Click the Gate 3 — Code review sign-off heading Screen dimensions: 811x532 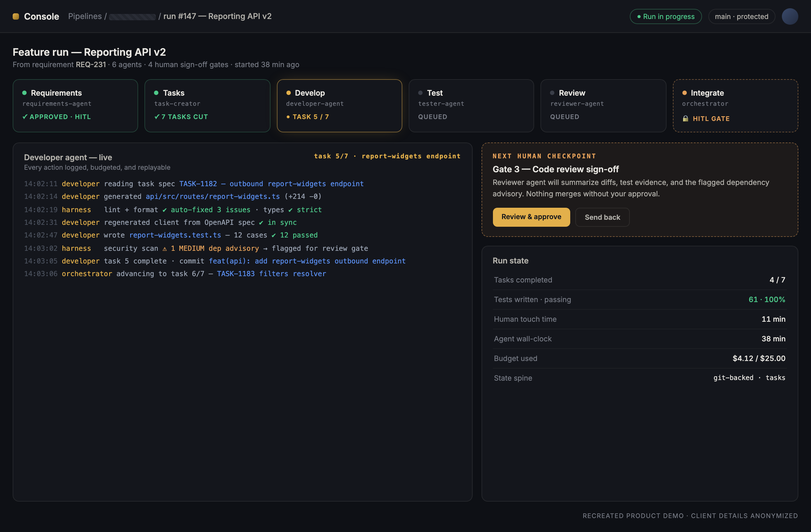point(555,169)
